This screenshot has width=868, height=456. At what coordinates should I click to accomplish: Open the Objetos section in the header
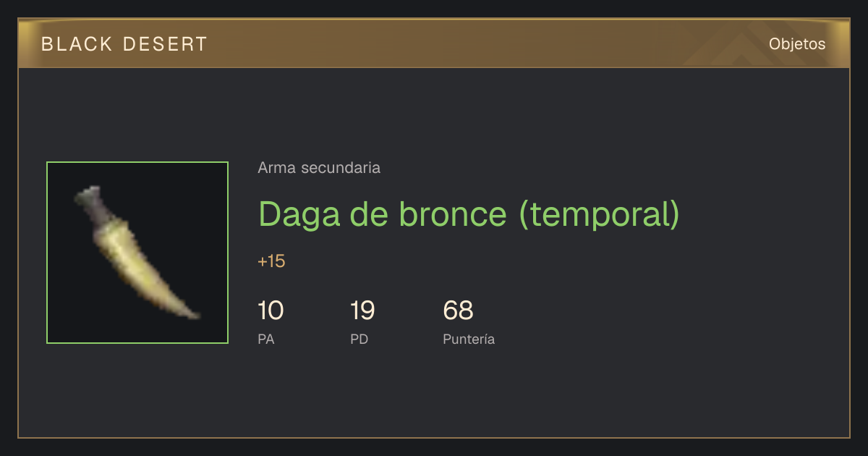click(797, 43)
